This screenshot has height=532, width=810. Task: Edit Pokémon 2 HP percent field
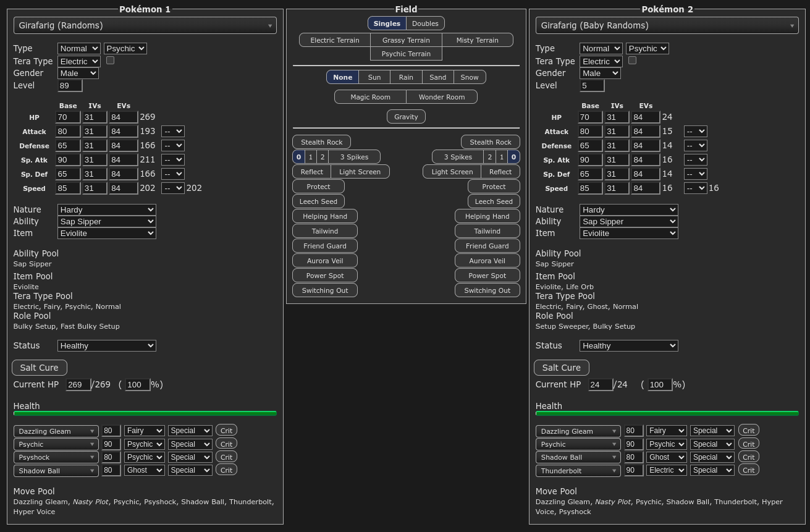[x=660, y=385]
